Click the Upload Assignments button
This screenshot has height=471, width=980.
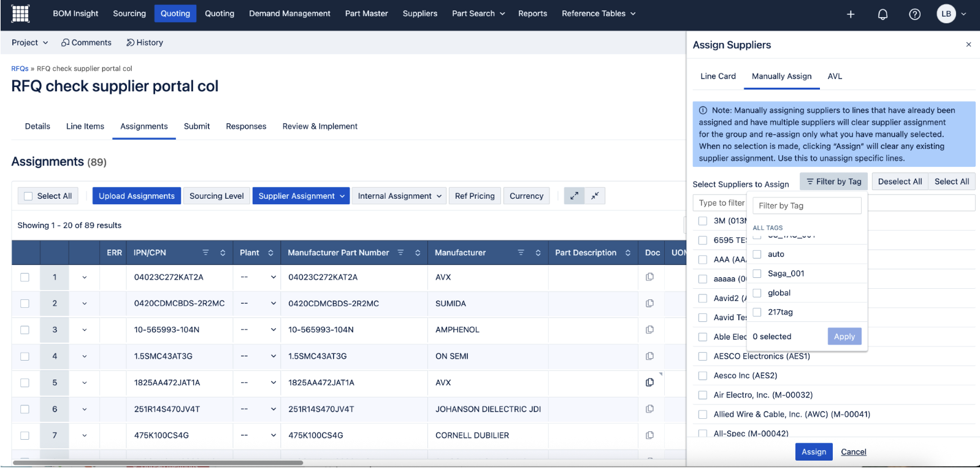coord(137,196)
